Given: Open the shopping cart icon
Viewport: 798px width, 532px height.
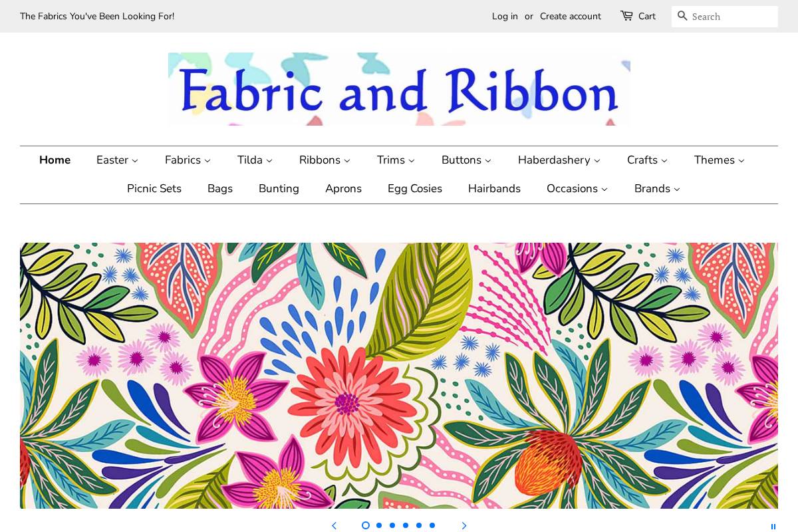Looking at the screenshot, I should (626, 16).
